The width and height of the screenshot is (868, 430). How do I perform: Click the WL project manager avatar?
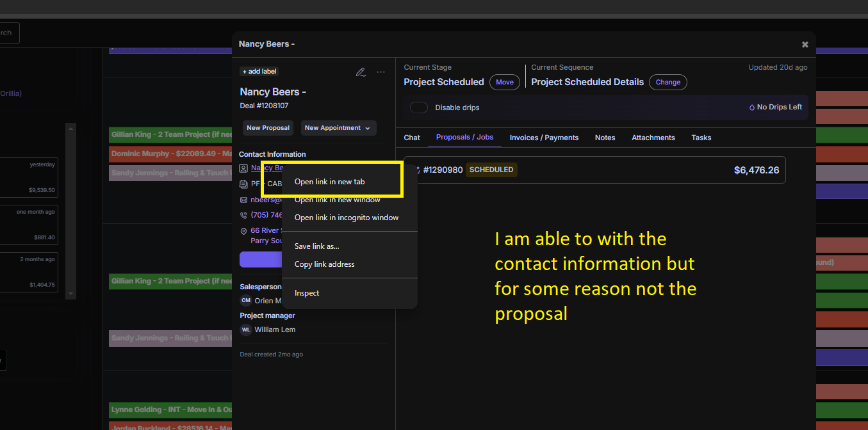[246, 330]
